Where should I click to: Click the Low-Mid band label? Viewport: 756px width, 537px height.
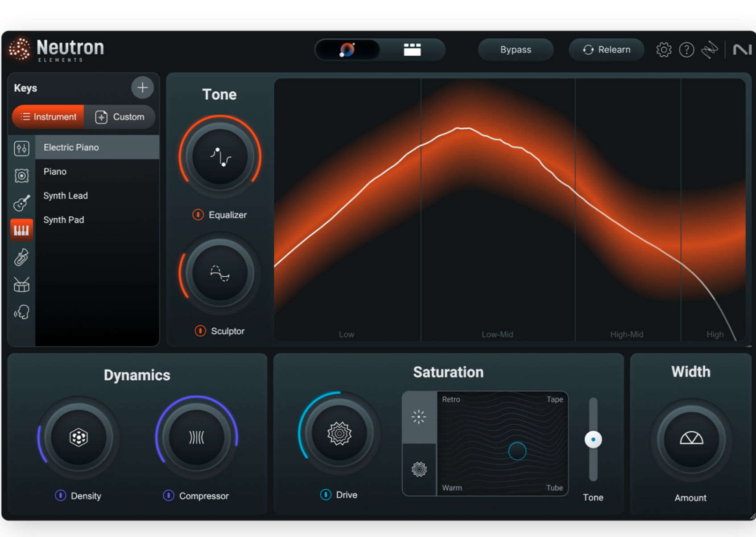point(497,334)
